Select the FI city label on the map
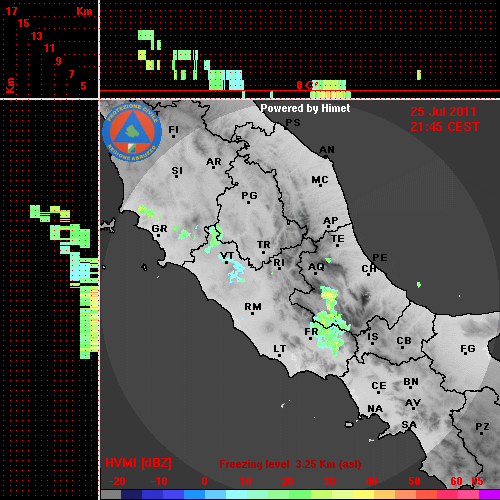This screenshot has height=500, width=500. 174,129
